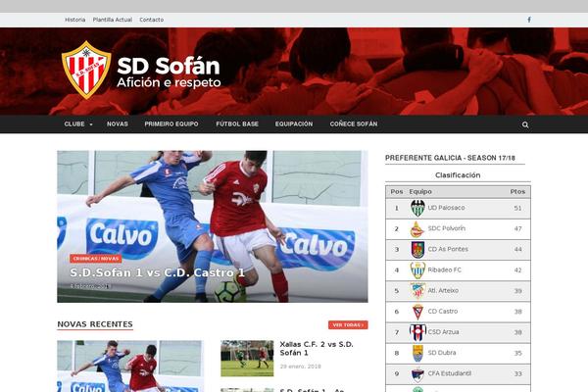Click the CD Castro team name
Viewport: 588px width, 392px height.
point(443,312)
